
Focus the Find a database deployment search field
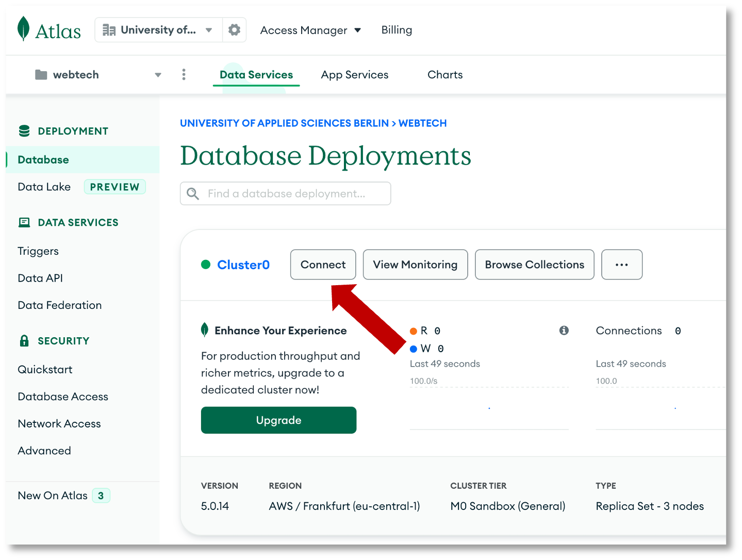[286, 193]
